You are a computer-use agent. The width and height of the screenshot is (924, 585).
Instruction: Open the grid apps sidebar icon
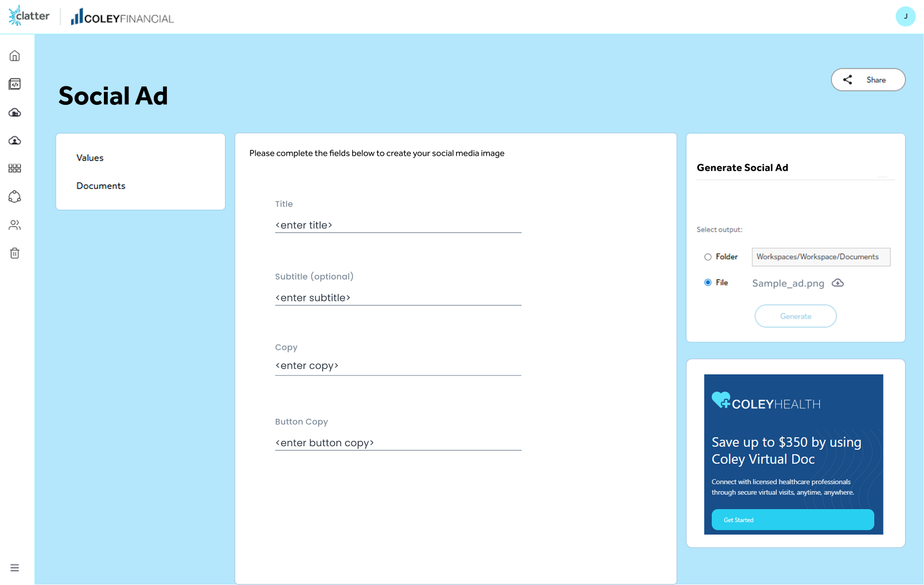[x=14, y=169]
